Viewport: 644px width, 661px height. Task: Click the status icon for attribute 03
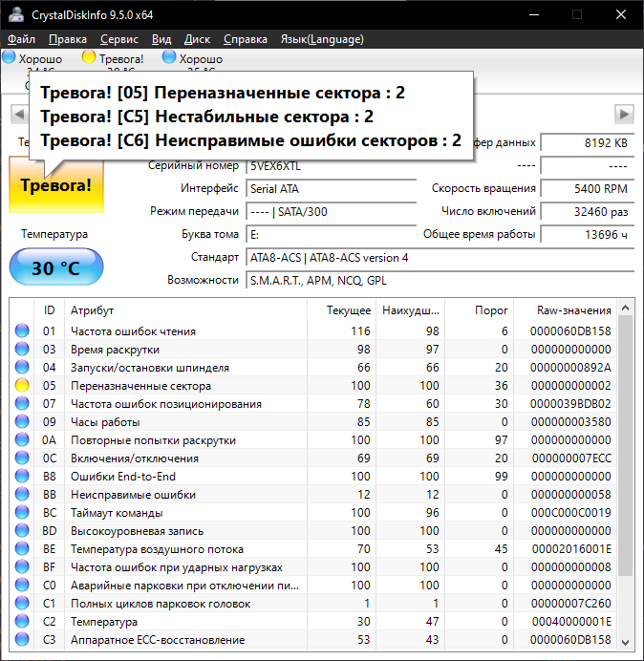(22, 349)
